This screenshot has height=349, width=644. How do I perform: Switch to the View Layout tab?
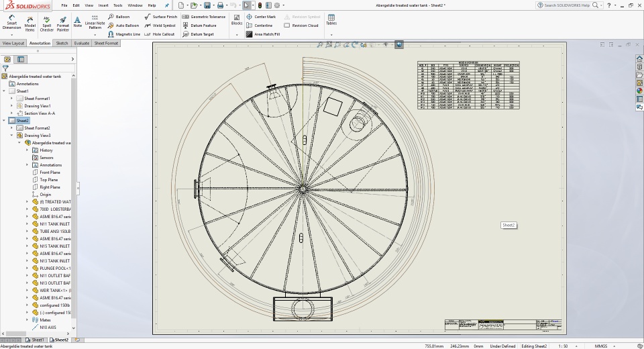coord(13,43)
